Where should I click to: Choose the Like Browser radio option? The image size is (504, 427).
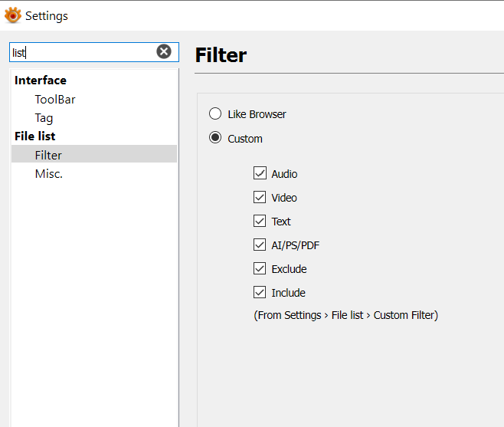click(216, 114)
